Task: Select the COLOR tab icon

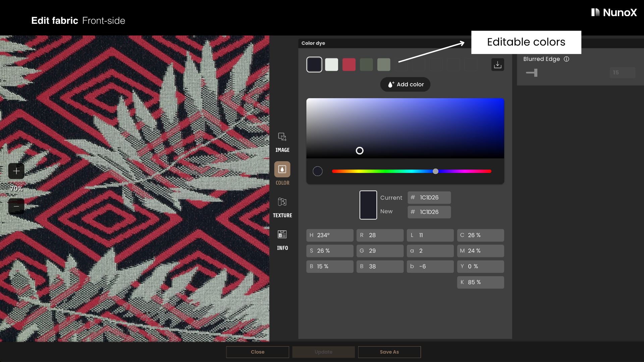Action: 282,170
